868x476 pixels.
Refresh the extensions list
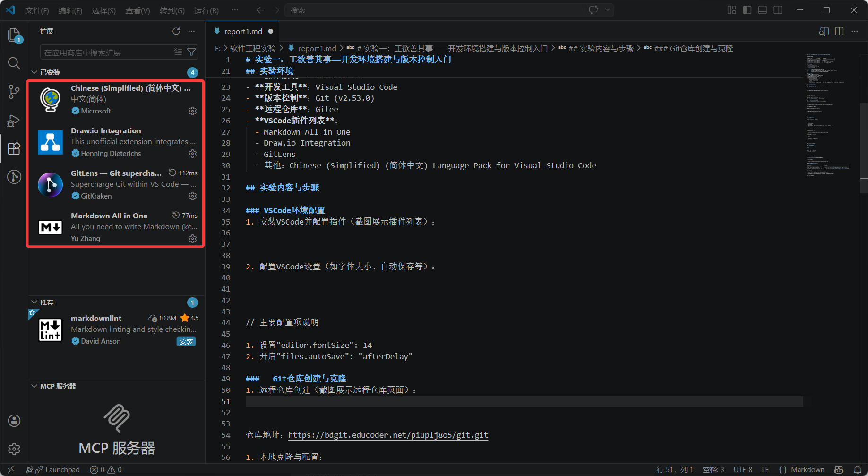[176, 31]
